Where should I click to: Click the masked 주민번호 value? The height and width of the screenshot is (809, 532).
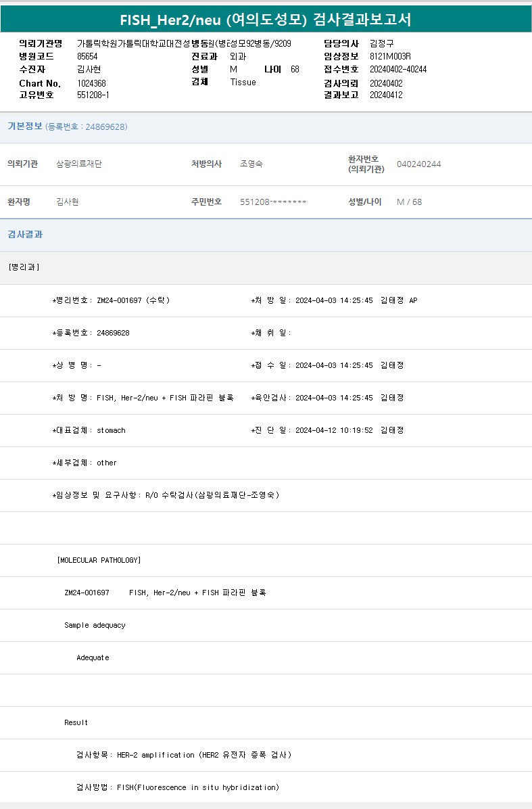point(273,202)
